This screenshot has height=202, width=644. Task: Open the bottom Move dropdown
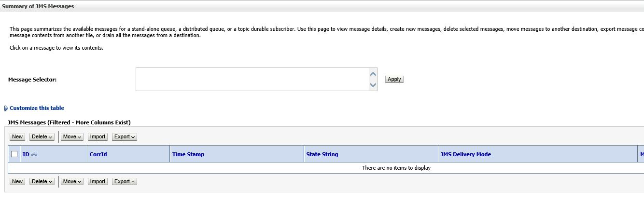pyautogui.click(x=72, y=181)
